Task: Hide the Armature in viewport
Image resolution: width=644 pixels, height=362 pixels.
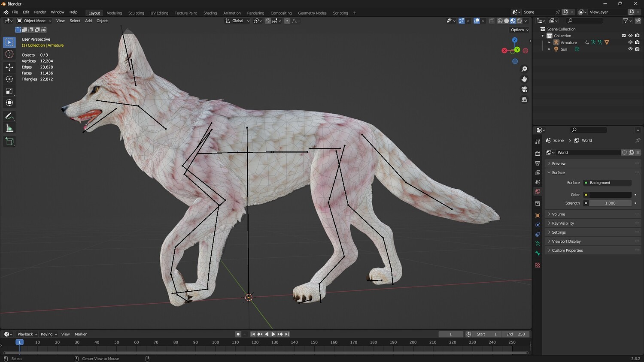Action: (x=630, y=42)
